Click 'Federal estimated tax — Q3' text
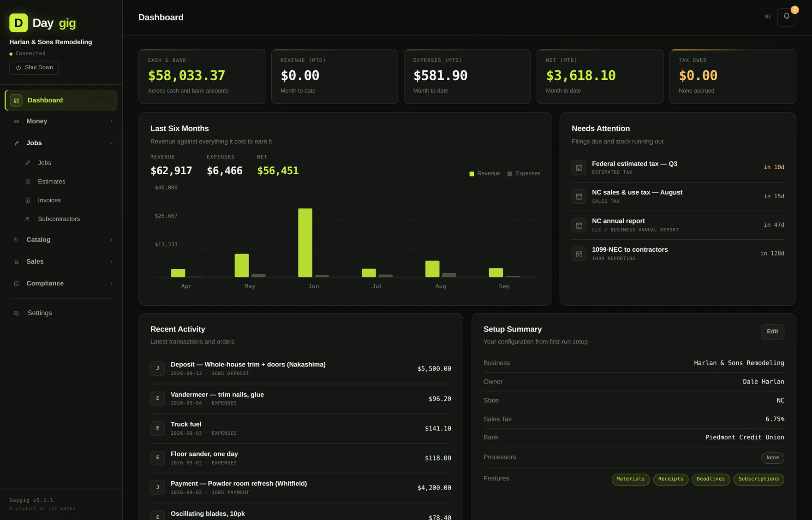 634,164
